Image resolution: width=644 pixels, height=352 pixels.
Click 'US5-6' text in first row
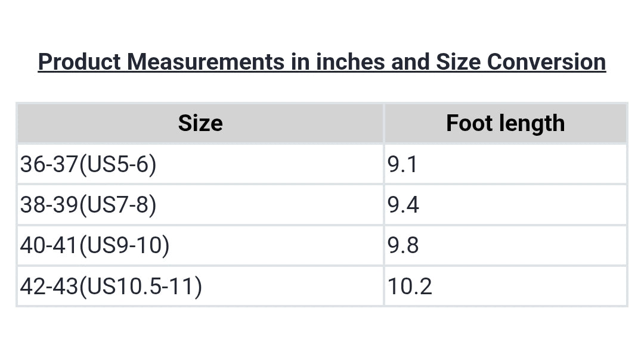(x=117, y=164)
